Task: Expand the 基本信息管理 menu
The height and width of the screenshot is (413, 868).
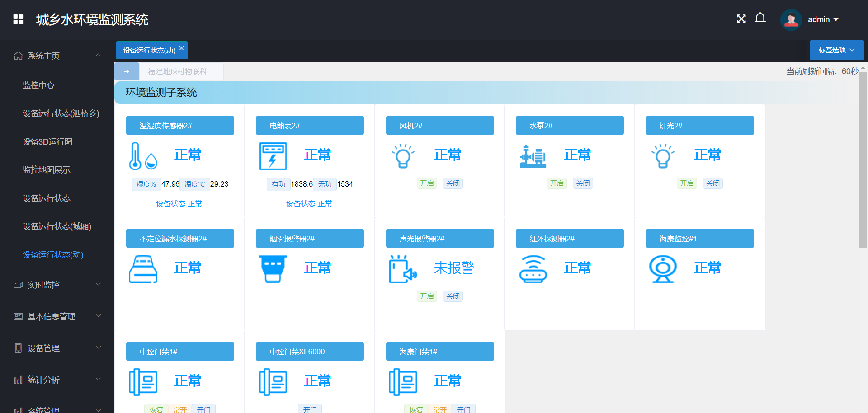Action: [98, 316]
